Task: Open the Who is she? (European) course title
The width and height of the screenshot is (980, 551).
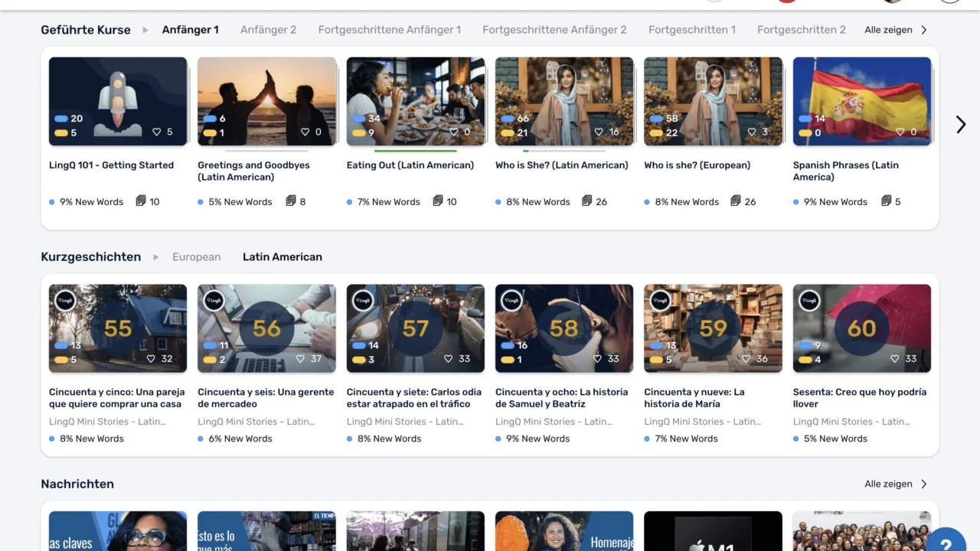Action: (x=697, y=165)
